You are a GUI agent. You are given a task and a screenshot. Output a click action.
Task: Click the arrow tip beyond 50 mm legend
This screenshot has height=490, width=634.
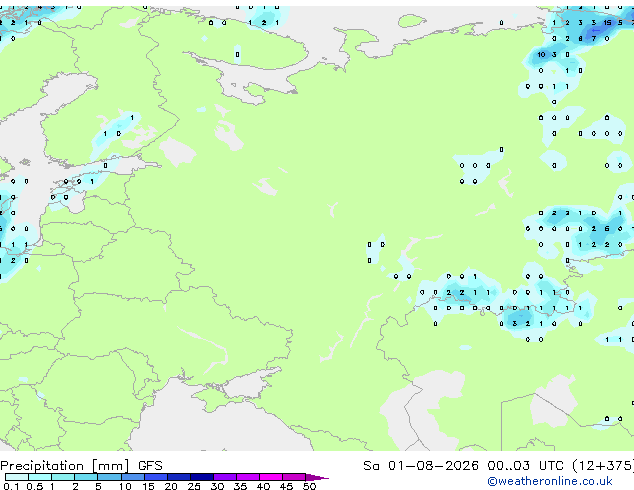pyautogui.click(x=317, y=477)
